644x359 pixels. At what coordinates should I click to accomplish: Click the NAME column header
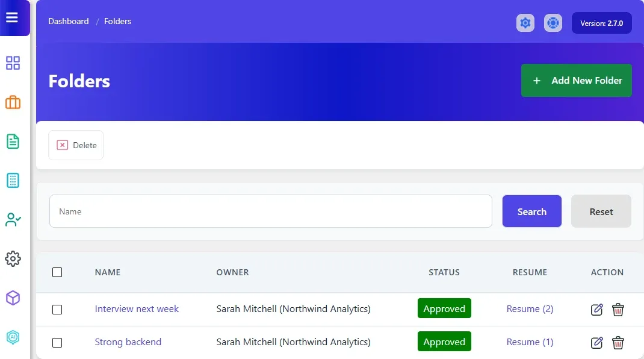(x=108, y=272)
